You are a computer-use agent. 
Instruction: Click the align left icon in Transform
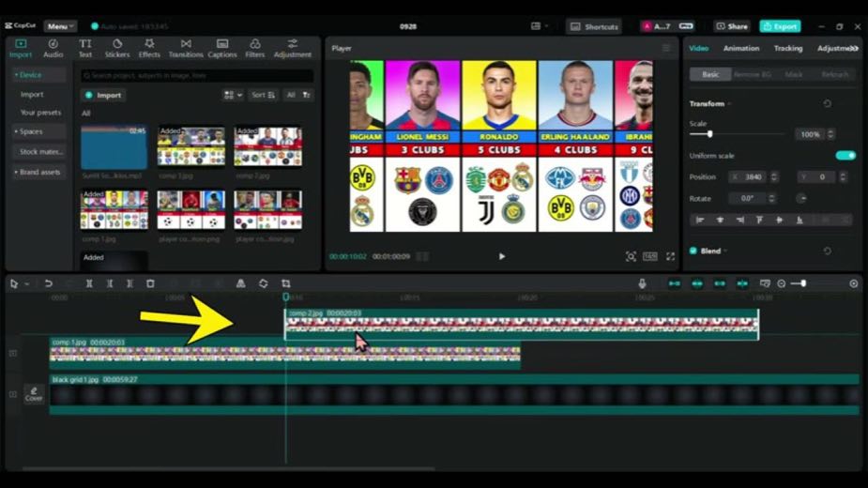(x=700, y=220)
